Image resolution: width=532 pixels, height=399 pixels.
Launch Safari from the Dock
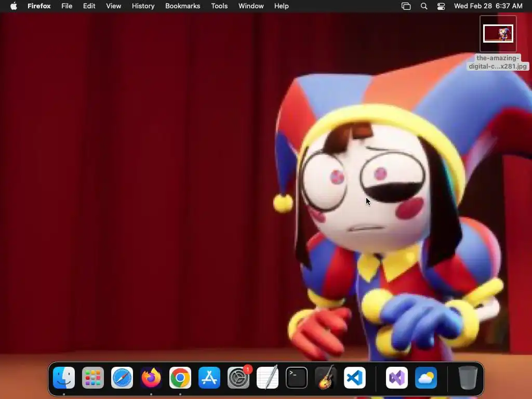coord(122,378)
